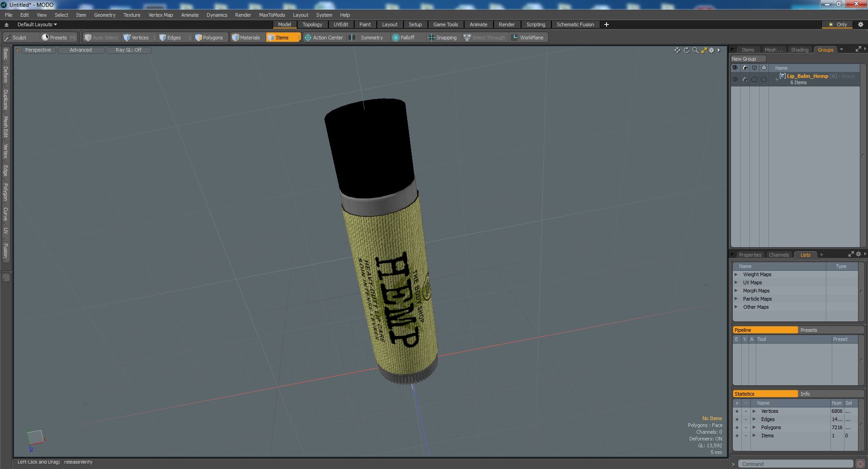Click the viewport maximize arrows icon

[704, 50]
